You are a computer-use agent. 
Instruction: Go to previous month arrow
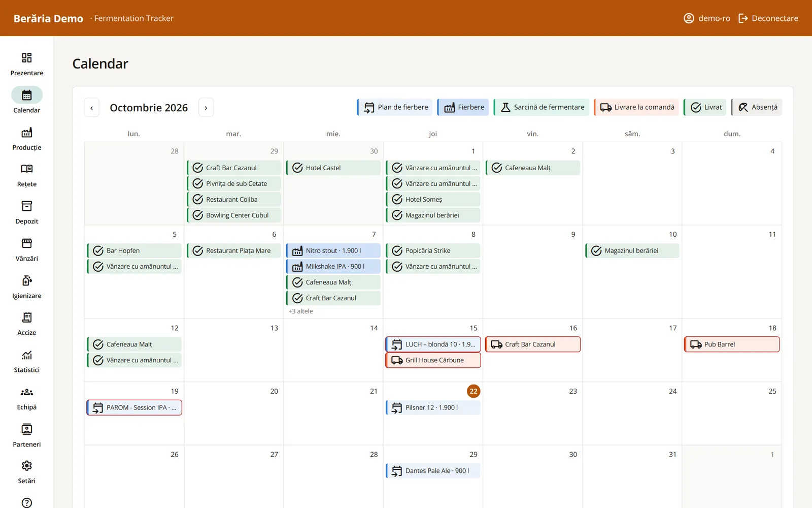click(91, 108)
